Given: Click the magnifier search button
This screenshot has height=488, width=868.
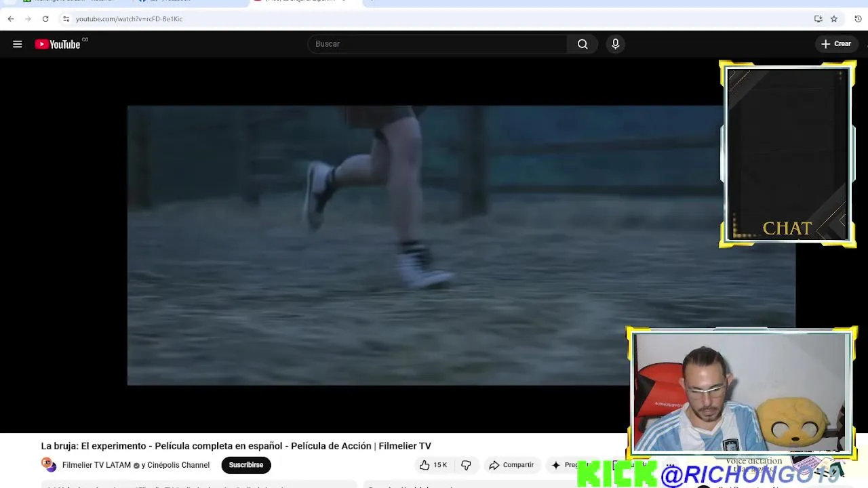Looking at the screenshot, I should 583,44.
